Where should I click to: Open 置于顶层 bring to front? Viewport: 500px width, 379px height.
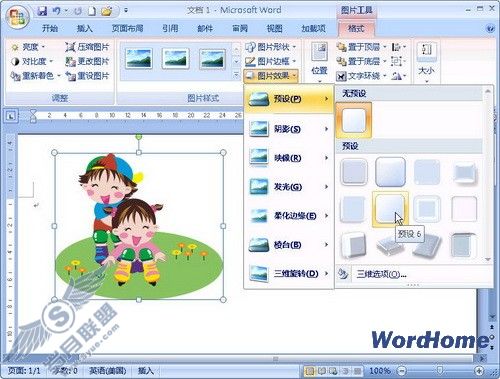click(361, 47)
